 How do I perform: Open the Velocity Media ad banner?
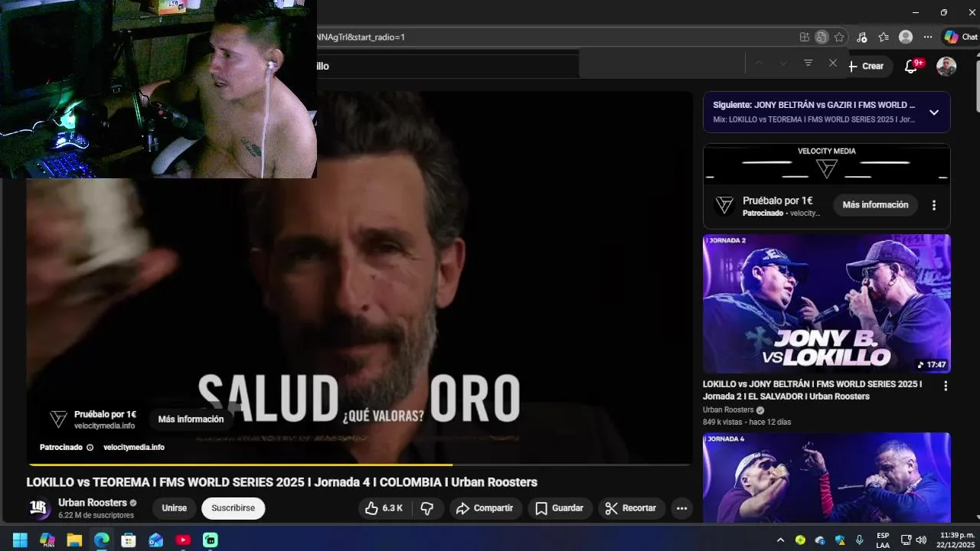827,164
